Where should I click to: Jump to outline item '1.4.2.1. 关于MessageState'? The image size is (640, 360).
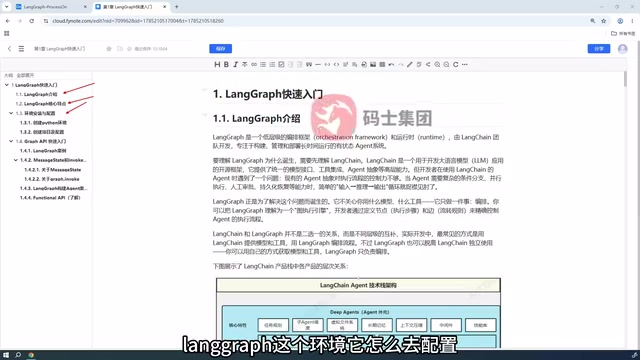coord(52,169)
